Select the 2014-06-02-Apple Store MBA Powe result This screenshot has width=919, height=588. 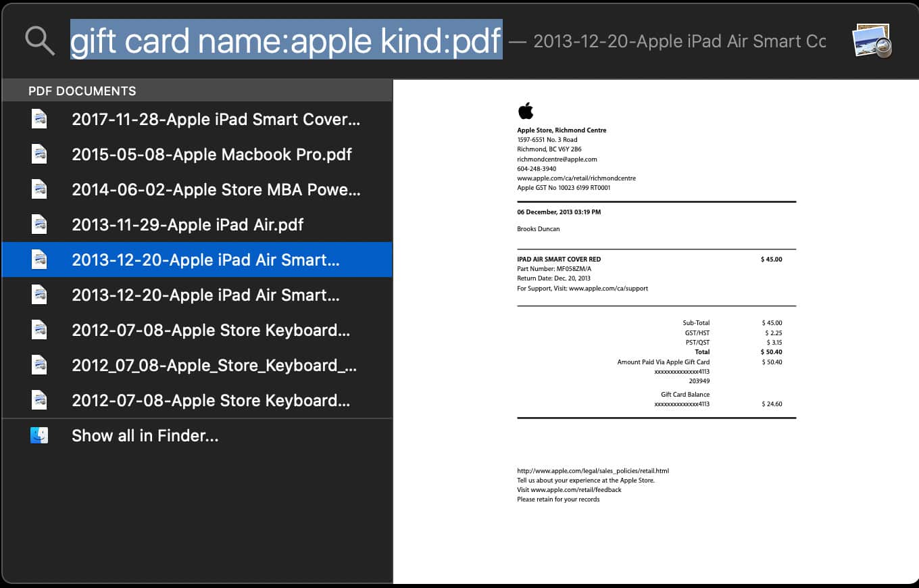(x=197, y=189)
